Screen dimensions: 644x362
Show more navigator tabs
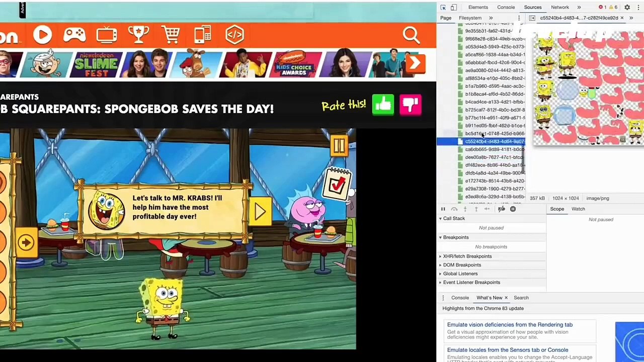point(491,18)
